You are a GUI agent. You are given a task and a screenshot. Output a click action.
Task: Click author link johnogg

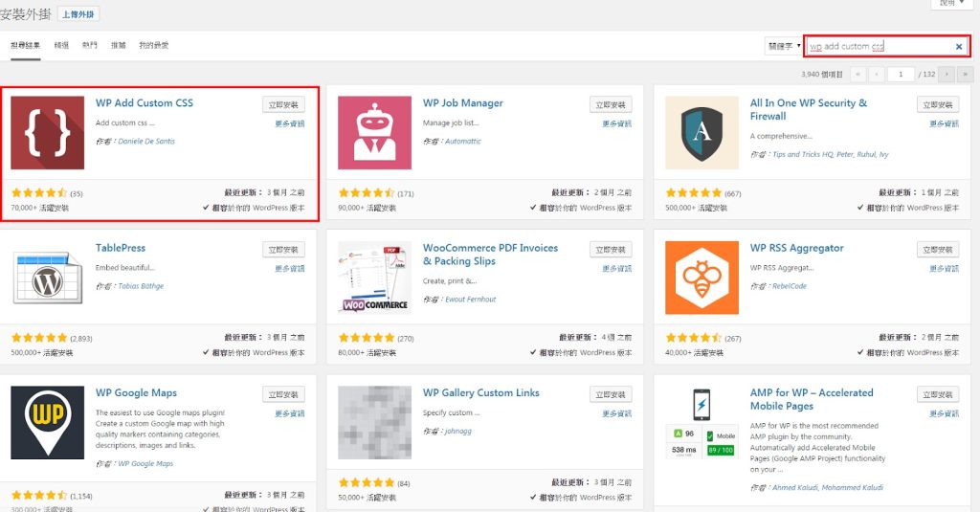tap(458, 432)
